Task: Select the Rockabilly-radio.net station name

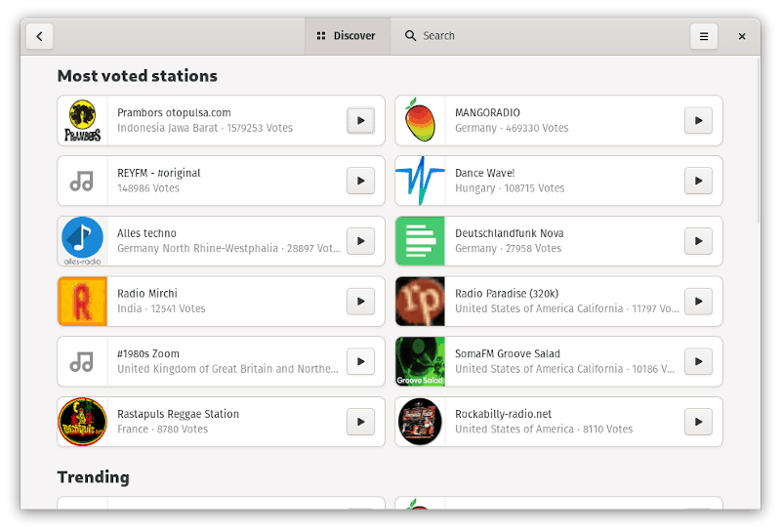Action: pos(503,415)
